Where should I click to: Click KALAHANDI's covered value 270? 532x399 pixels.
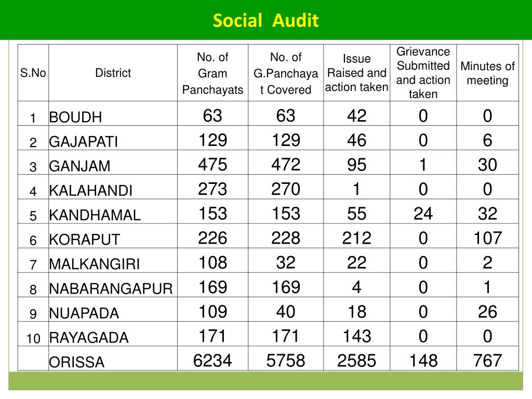(x=286, y=189)
